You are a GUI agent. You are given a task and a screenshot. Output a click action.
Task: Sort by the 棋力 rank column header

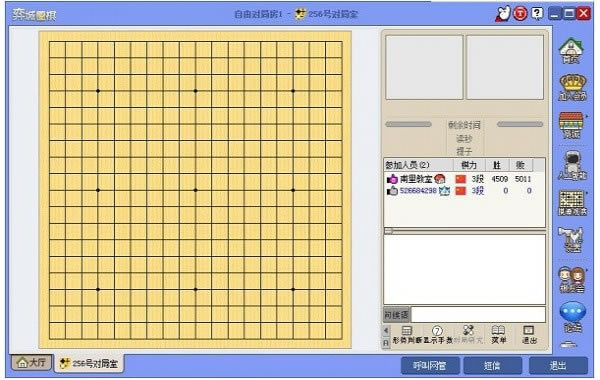click(x=470, y=165)
